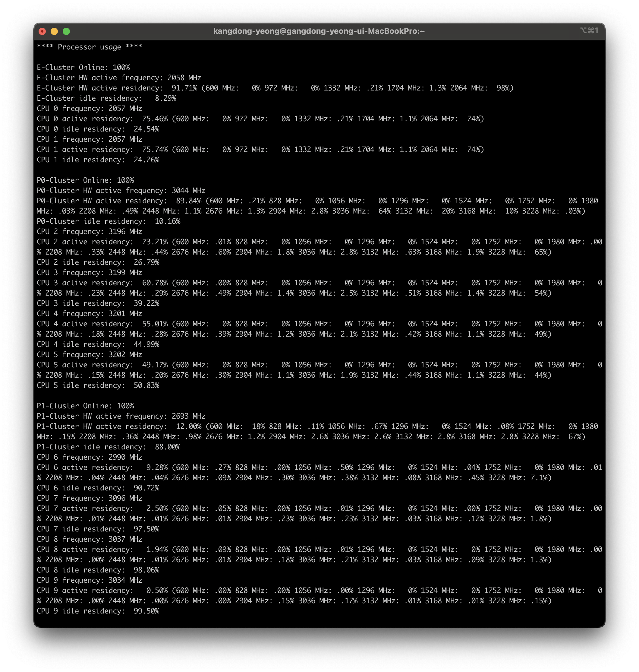Click the CPU 9 idle residency 99.50% line
The width and height of the screenshot is (639, 672).
(x=98, y=611)
